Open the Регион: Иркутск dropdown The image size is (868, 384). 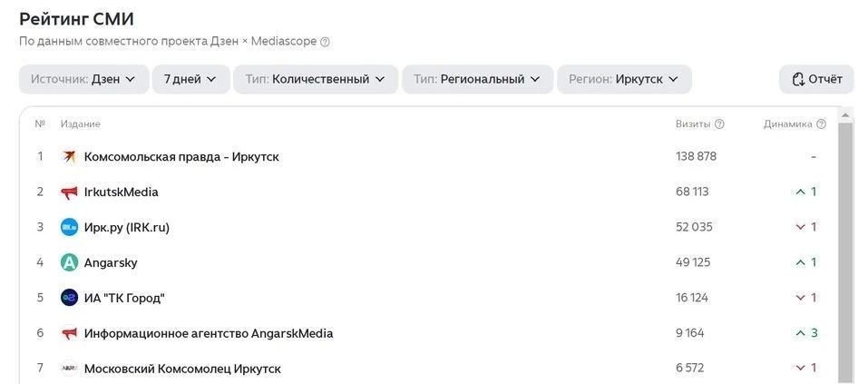(x=624, y=79)
